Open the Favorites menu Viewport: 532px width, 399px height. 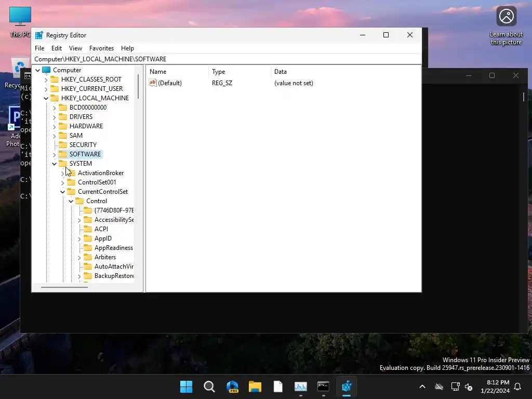click(x=101, y=48)
